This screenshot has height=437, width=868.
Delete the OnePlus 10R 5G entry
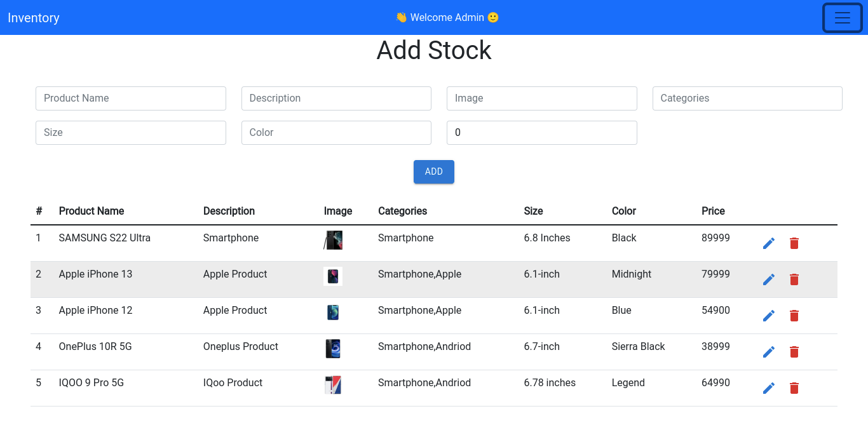click(794, 351)
